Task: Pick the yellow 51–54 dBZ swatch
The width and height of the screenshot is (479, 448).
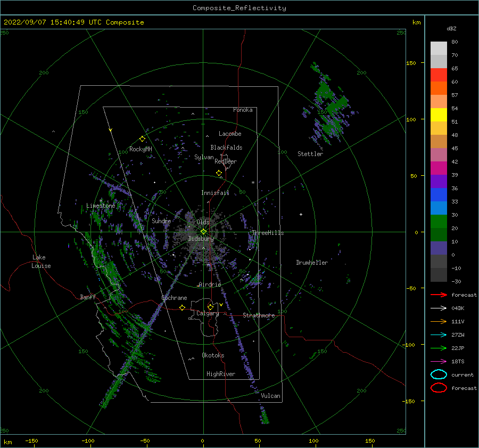Action: click(x=439, y=115)
